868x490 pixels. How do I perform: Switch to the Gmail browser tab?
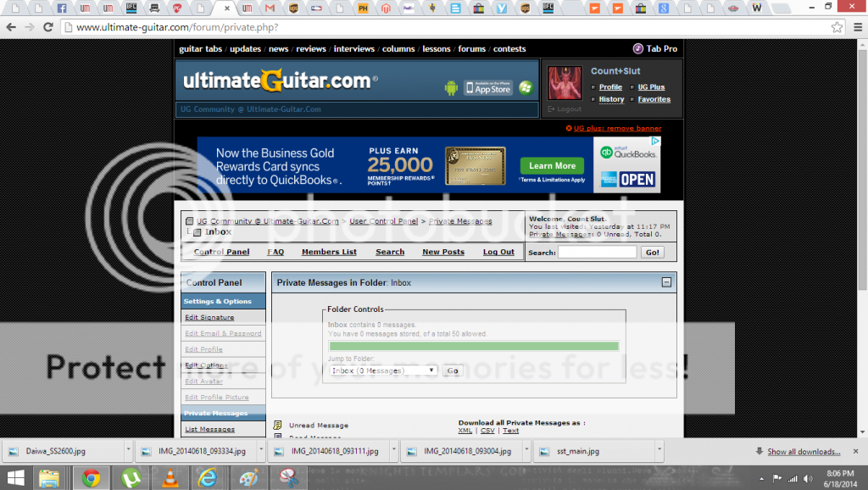[x=270, y=8]
